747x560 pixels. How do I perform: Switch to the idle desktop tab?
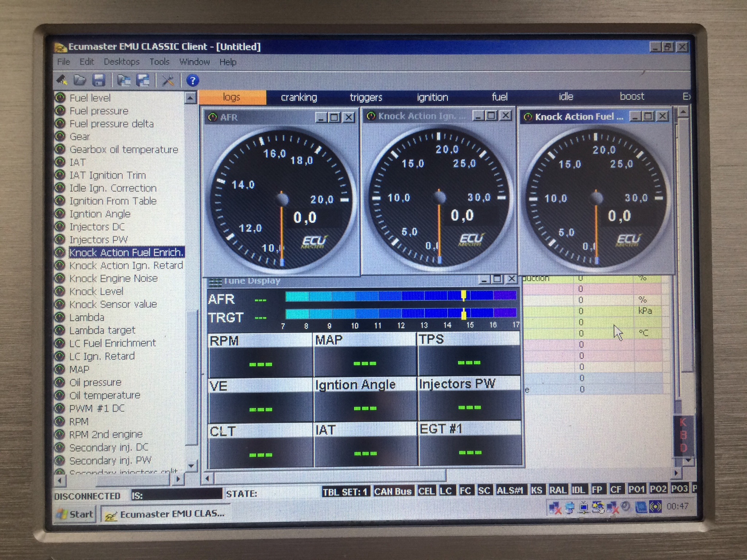click(566, 97)
